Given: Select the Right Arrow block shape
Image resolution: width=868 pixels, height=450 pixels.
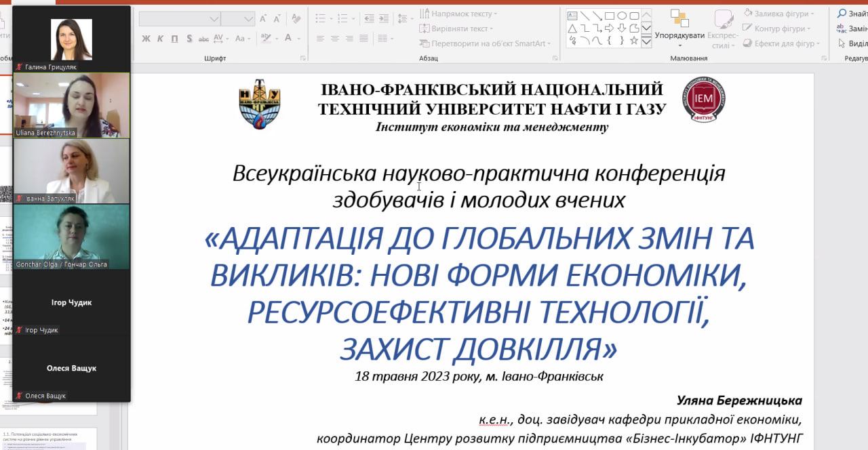Looking at the screenshot, I should (610, 28).
